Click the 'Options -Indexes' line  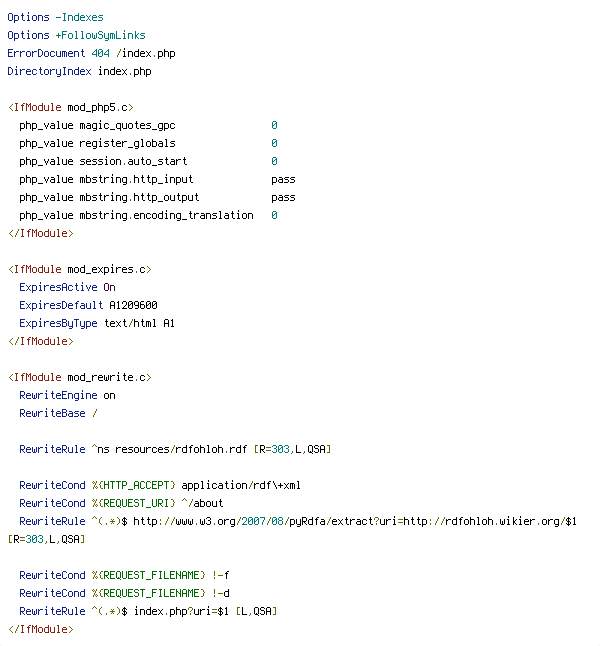point(55,17)
